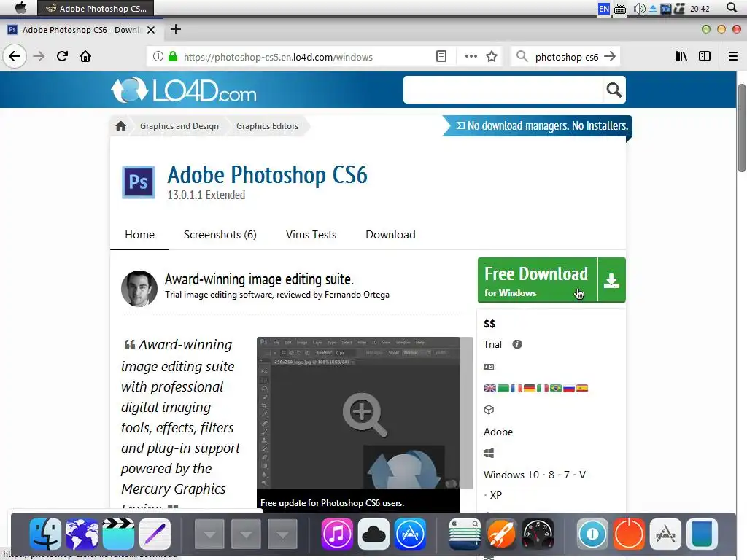
Task: Click the language flags row
Action: [x=536, y=388]
